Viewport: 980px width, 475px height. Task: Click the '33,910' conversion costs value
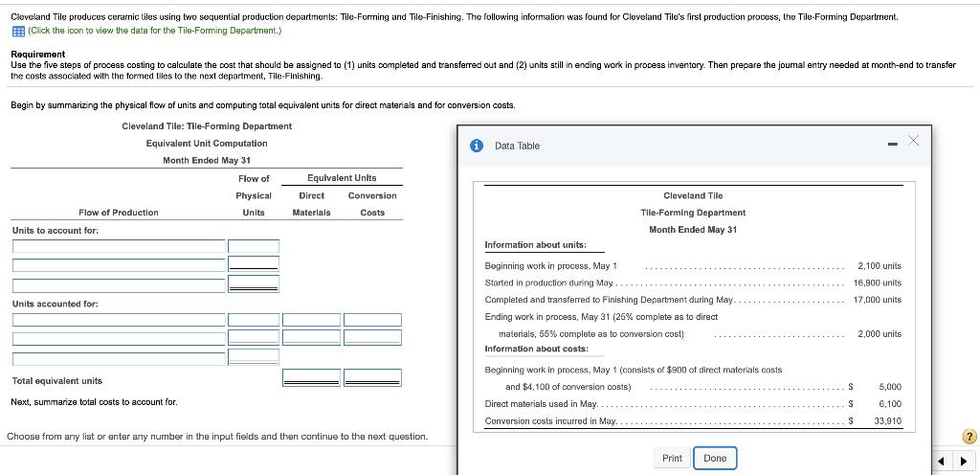click(x=887, y=420)
